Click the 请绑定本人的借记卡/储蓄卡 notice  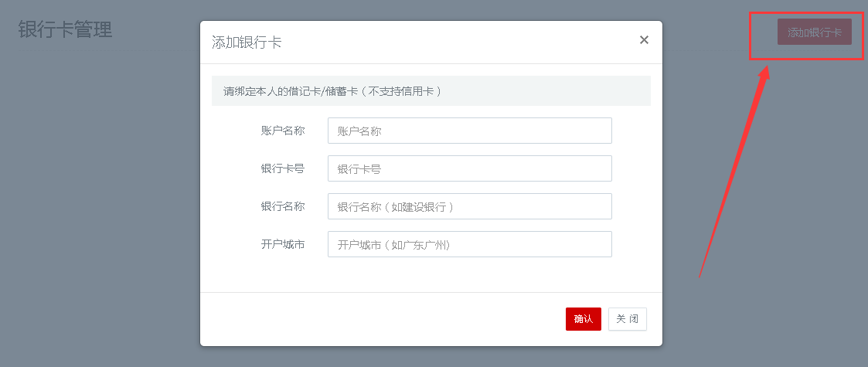[x=431, y=90]
